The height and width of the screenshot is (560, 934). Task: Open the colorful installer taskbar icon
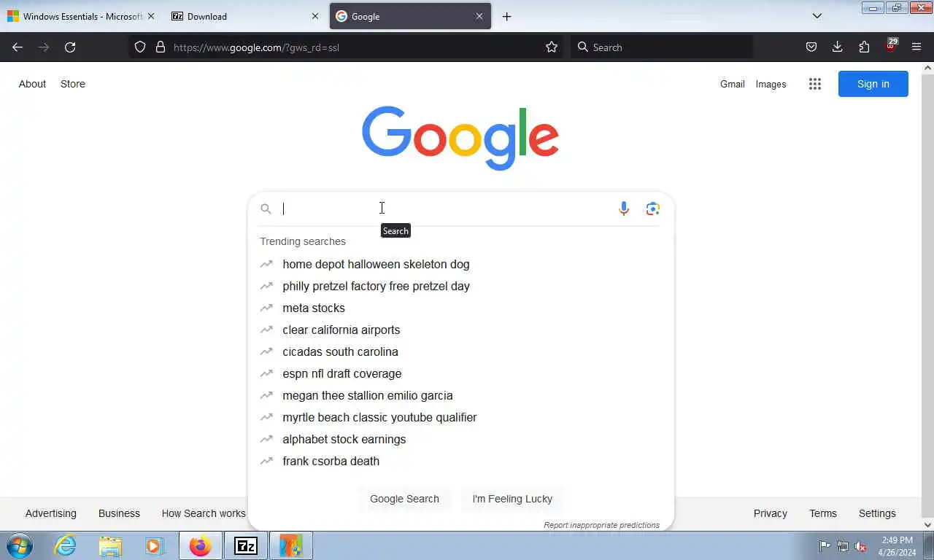tap(291, 545)
